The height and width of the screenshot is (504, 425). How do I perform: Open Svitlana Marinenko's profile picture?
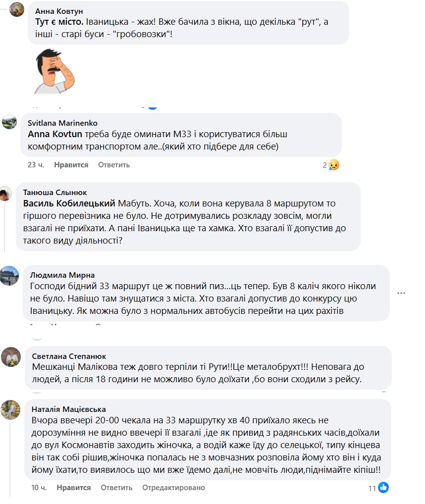point(10,122)
